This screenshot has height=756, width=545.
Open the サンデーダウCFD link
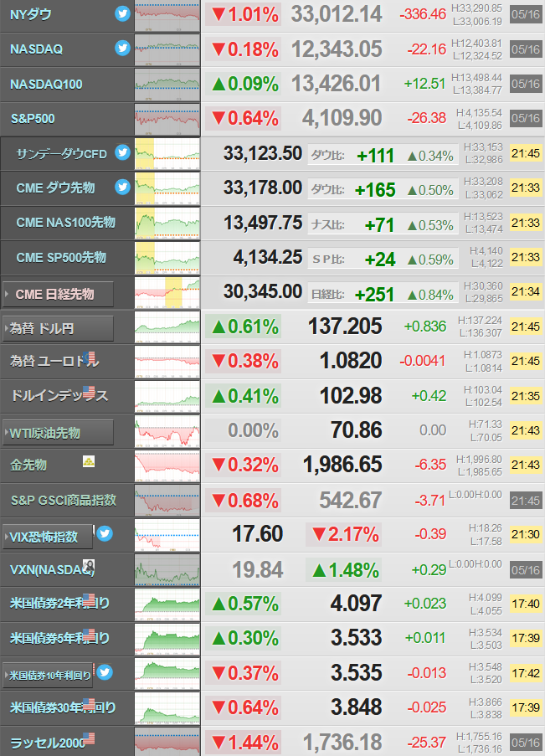point(62,154)
